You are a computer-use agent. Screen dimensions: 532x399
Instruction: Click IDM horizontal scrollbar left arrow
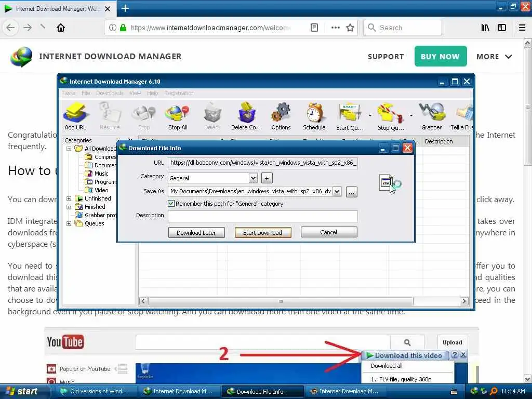tap(143, 301)
